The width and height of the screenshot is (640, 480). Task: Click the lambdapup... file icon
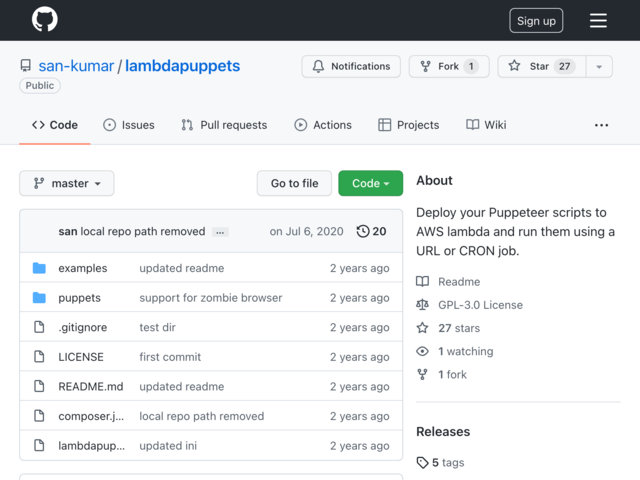point(39,445)
